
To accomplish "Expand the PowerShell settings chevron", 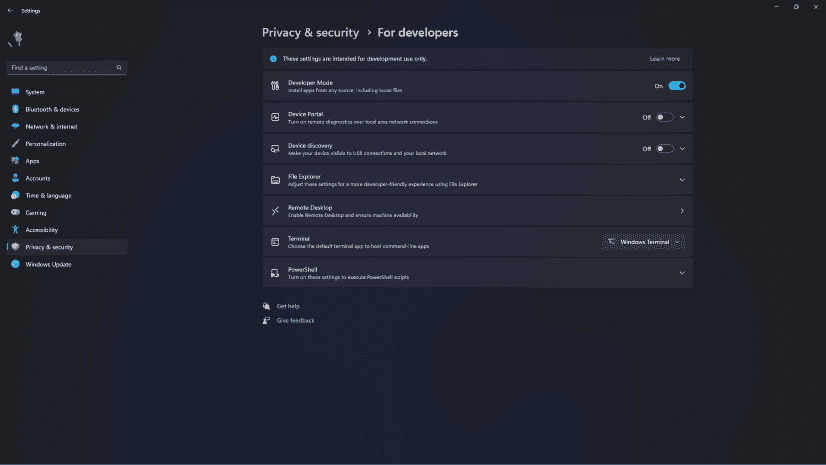I will pyautogui.click(x=682, y=273).
